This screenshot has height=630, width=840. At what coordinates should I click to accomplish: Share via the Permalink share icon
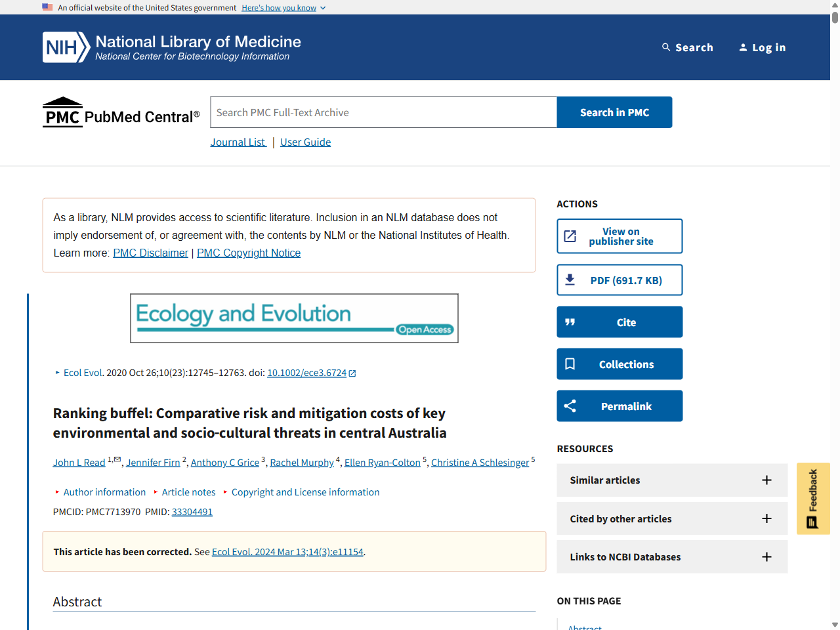pos(570,406)
